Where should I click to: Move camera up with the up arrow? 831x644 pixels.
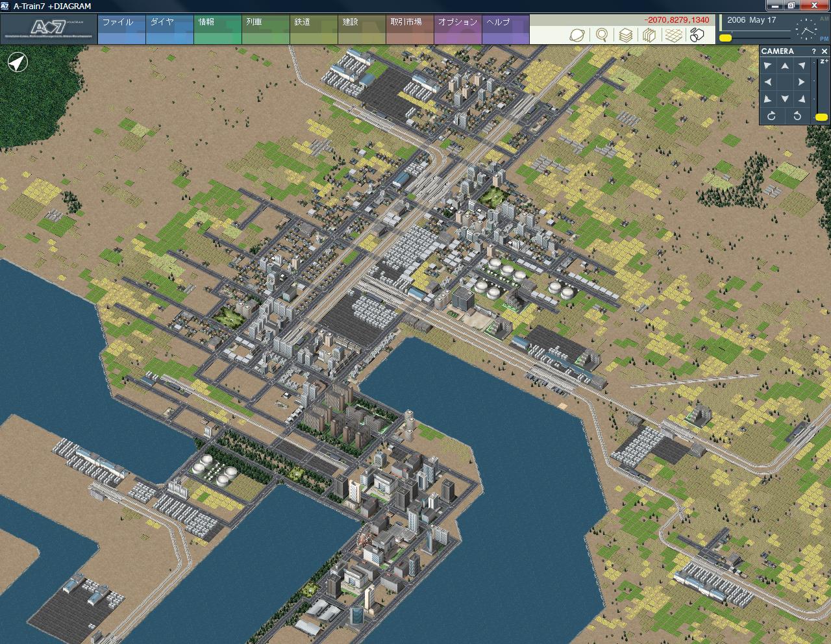pos(785,66)
